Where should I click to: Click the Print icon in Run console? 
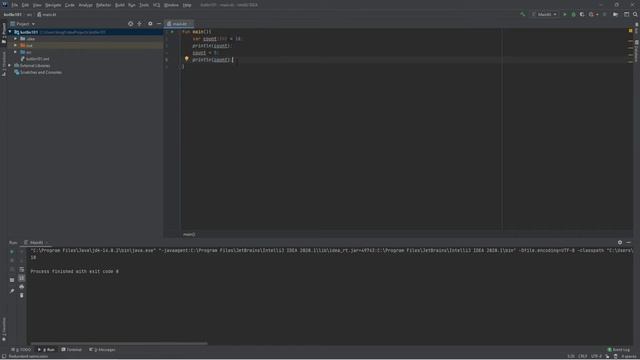(22, 287)
